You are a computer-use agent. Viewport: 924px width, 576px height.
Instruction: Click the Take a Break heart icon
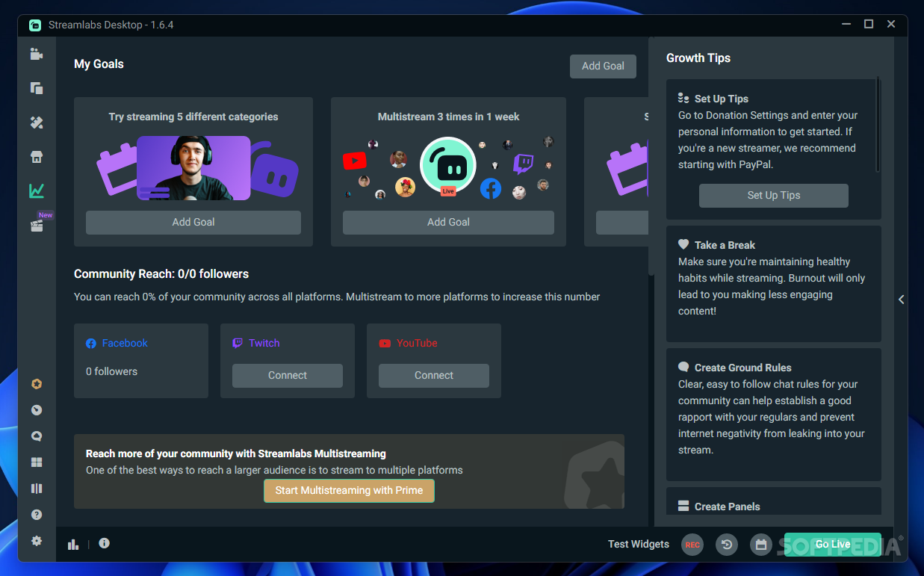pyautogui.click(x=683, y=244)
